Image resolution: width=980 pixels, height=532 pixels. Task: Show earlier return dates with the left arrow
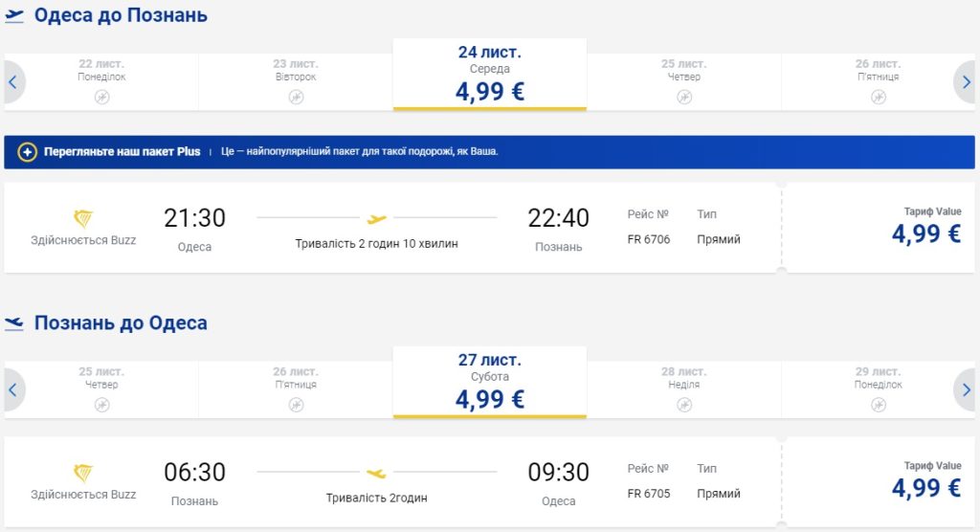pos(13,390)
